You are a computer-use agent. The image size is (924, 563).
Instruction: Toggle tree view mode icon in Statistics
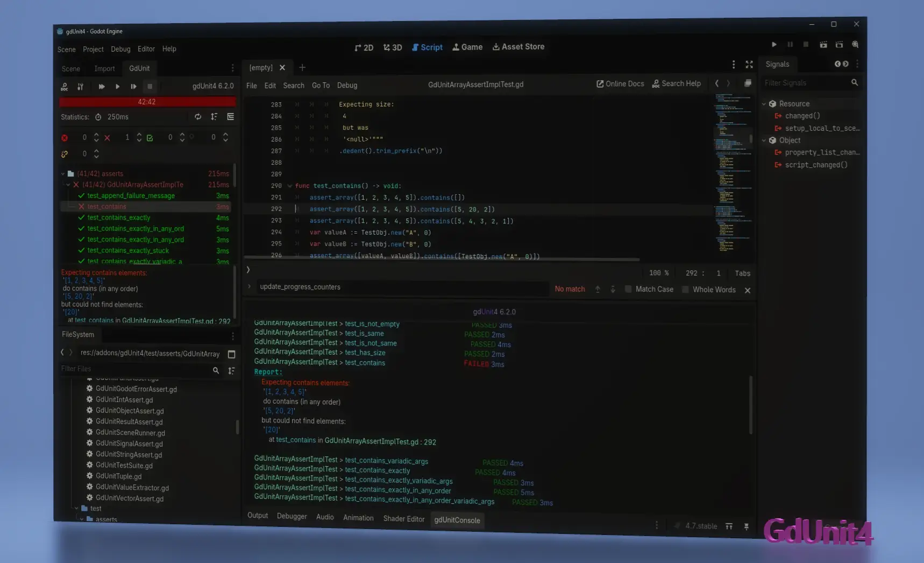tap(231, 117)
